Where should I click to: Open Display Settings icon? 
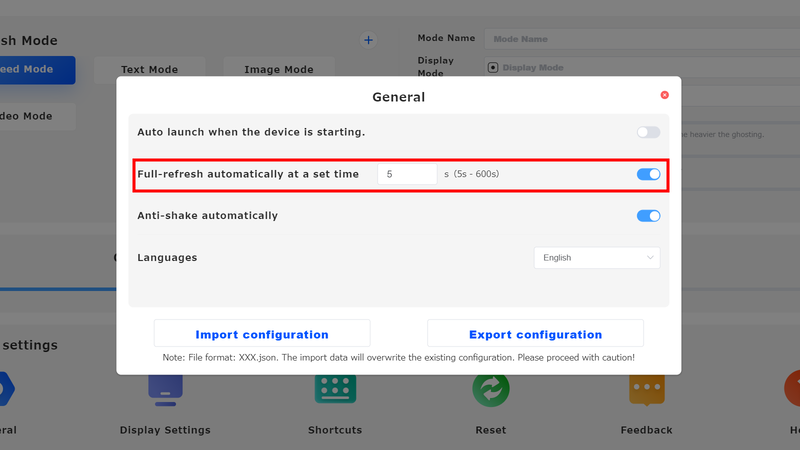pyautogui.click(x=165, y=390)
